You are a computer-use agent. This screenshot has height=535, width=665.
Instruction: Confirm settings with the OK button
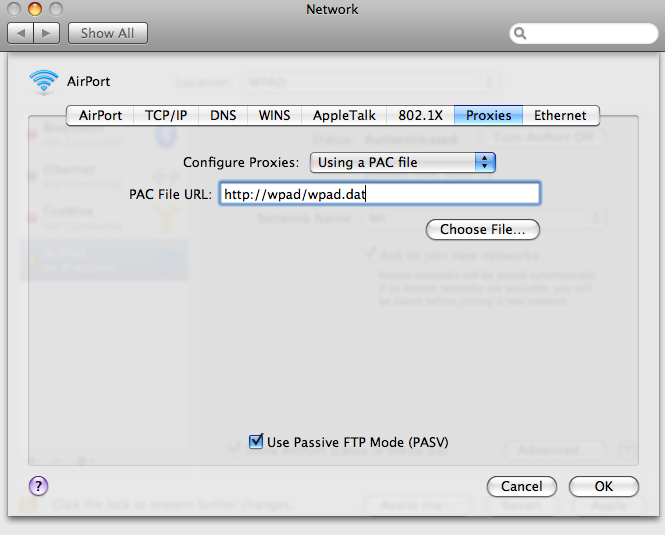pos(604,486)
